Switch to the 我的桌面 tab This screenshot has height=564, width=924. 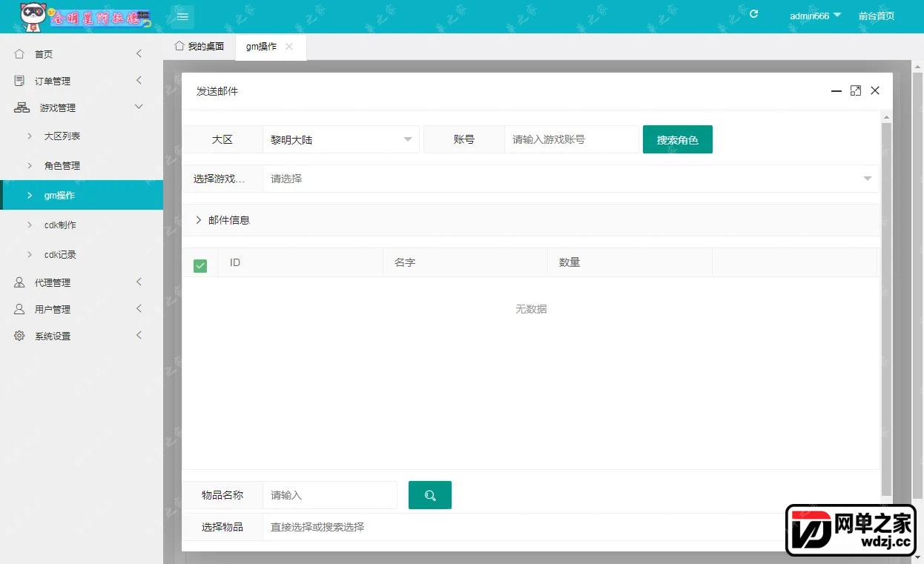[199, 46]
